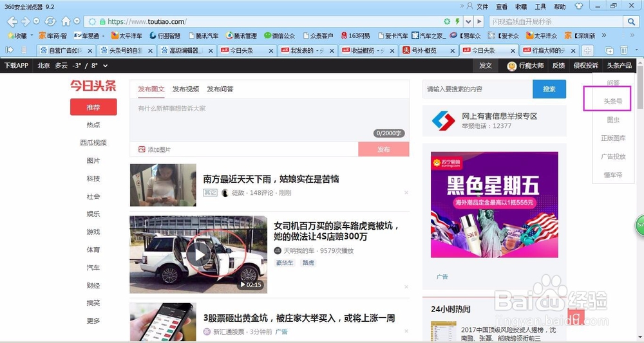Select 头条号 in the products dropdown

(x=613, y=101)
